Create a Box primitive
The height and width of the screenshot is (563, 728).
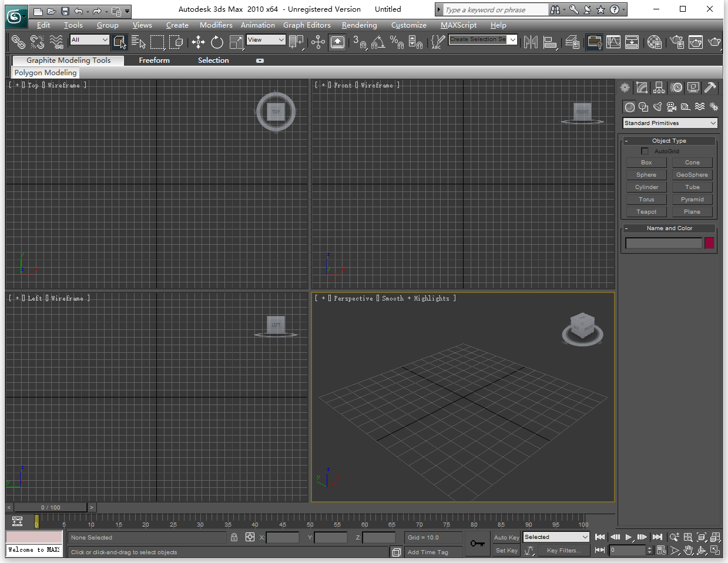point(646,163)
